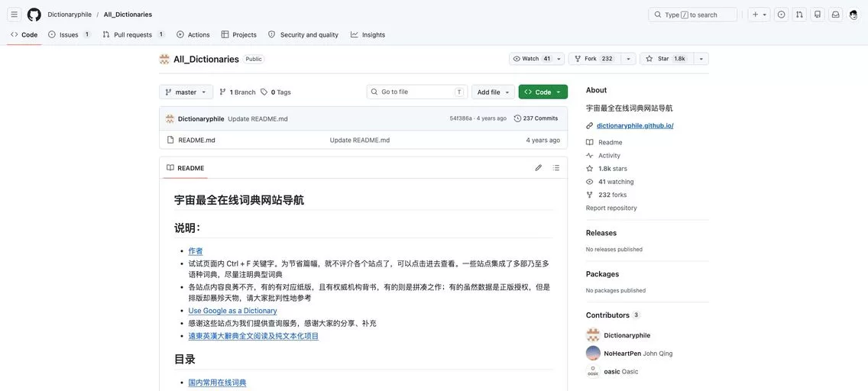Select the README tab in file viewer
Image resolution: width=868 pixels, height=391 pixels.
pos(186,167)
